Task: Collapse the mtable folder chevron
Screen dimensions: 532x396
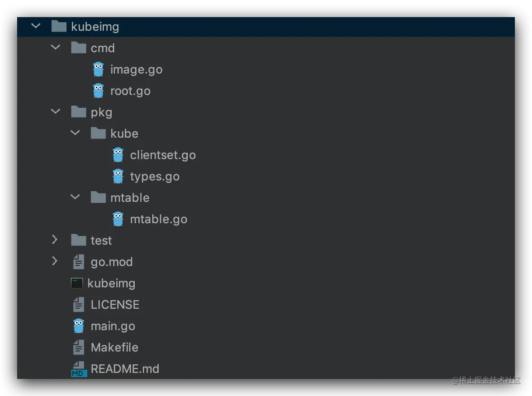Action: point(75,197)
